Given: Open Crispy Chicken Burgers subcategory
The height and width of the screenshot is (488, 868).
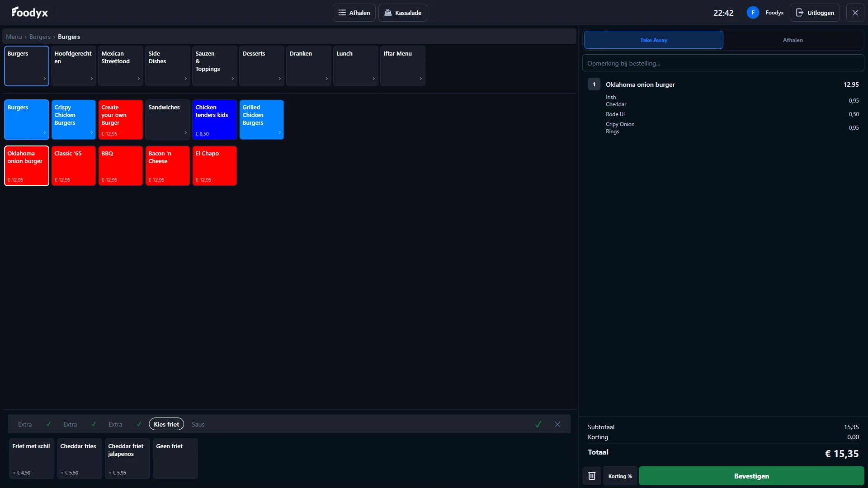Looking at the screenshot, I should coord(74,120).
